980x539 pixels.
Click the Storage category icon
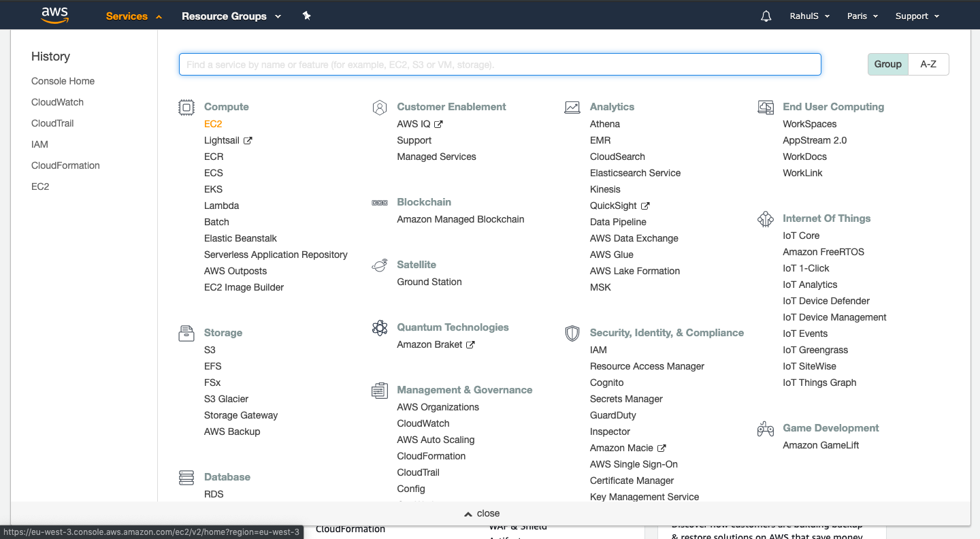pos(186,333)
